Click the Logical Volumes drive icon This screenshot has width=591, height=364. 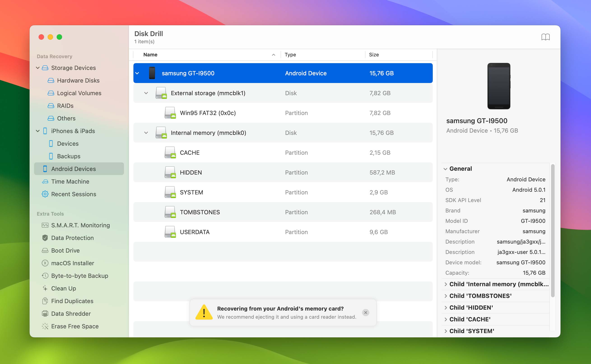click(51, 93)
